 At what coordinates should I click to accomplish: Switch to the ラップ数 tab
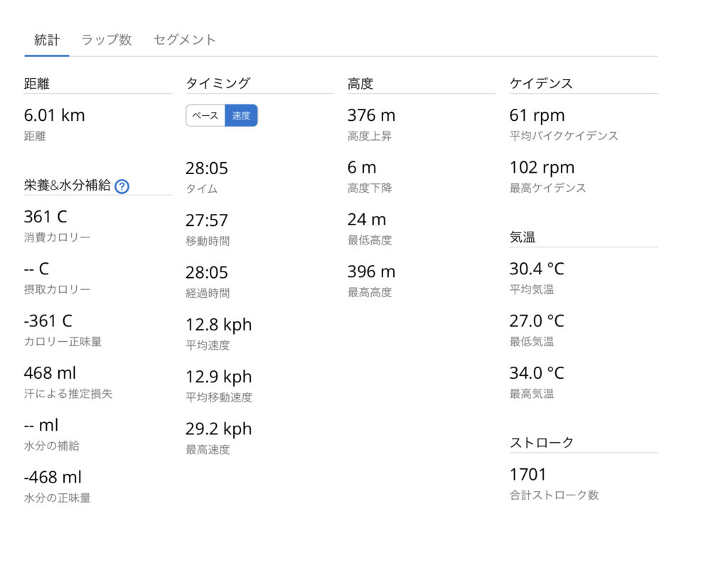coord(107,40)
